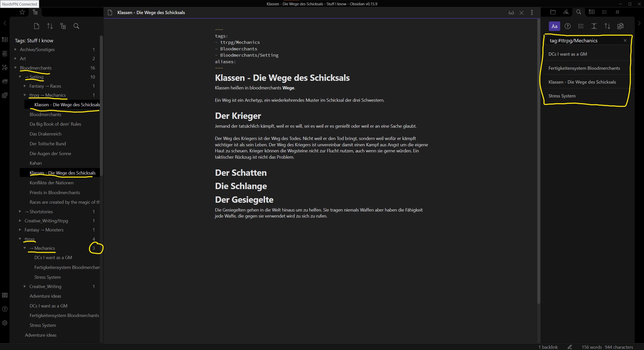Toggle match case with the Aa button
The height and width of the screenshot is (350, 644).
point(554,26)
